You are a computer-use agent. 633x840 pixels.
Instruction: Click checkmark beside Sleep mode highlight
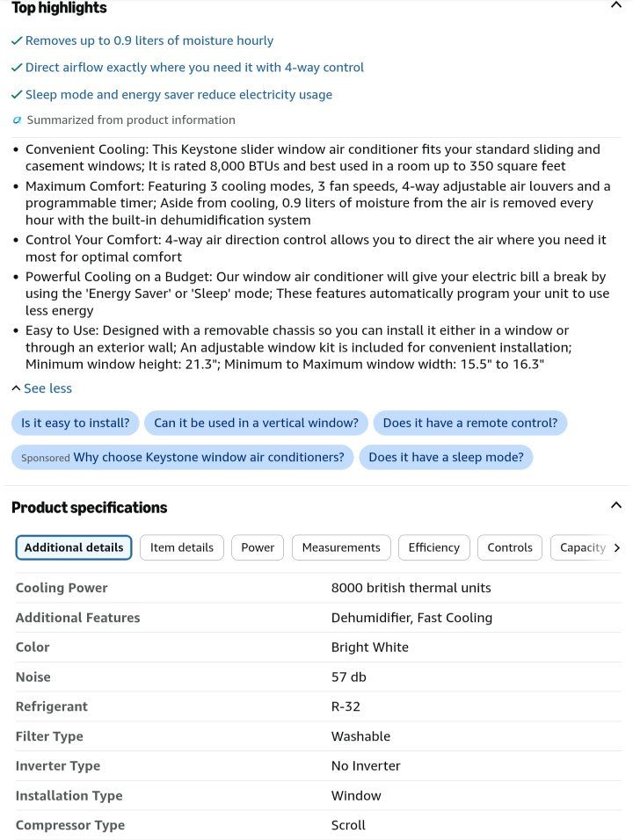pyautogui.click(x=17, y=95)
